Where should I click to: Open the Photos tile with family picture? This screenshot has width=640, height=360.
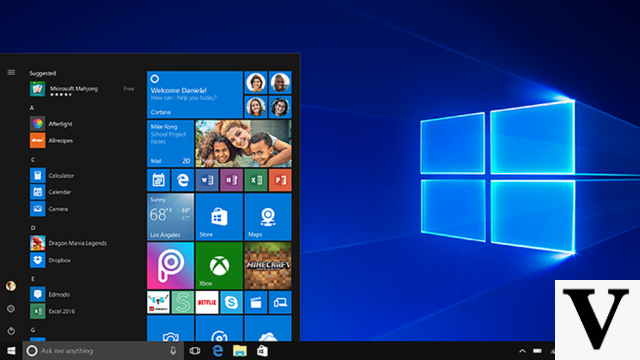[x=244, y=143]
